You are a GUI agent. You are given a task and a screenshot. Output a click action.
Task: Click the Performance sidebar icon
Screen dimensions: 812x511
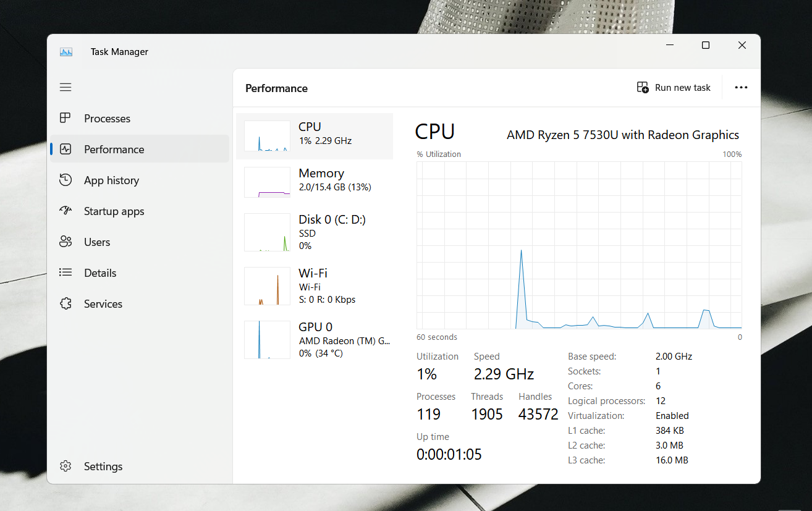pyautogui.click(x=66, y=149)
